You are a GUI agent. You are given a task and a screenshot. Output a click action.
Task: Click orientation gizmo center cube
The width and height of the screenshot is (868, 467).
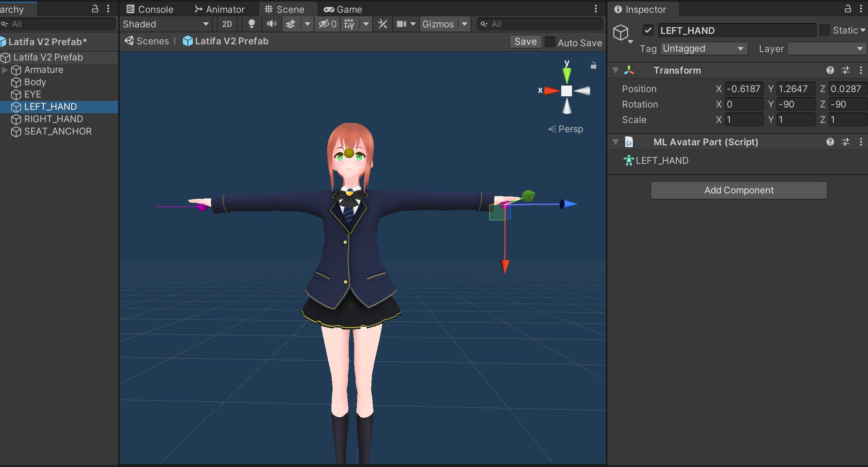tap(567, 91)
